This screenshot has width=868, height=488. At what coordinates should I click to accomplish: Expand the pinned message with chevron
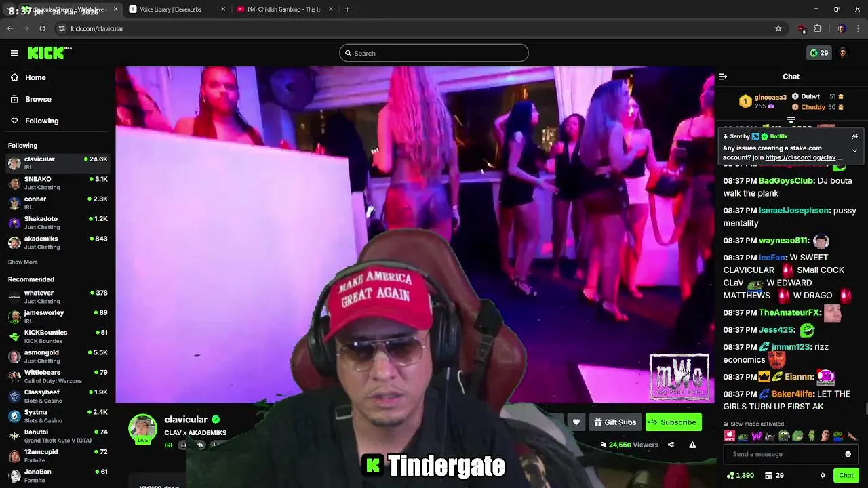(854, 151)
